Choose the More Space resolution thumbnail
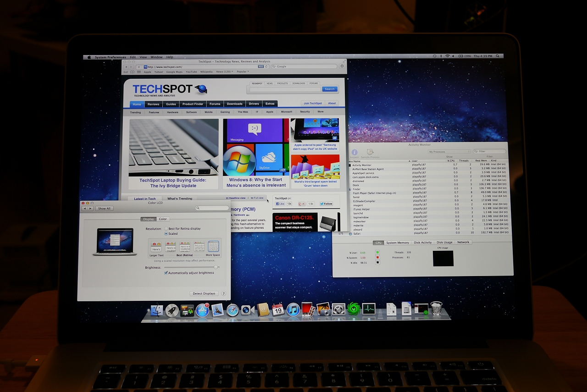Viewport: 587px width, 392px height. click(213, 247)
